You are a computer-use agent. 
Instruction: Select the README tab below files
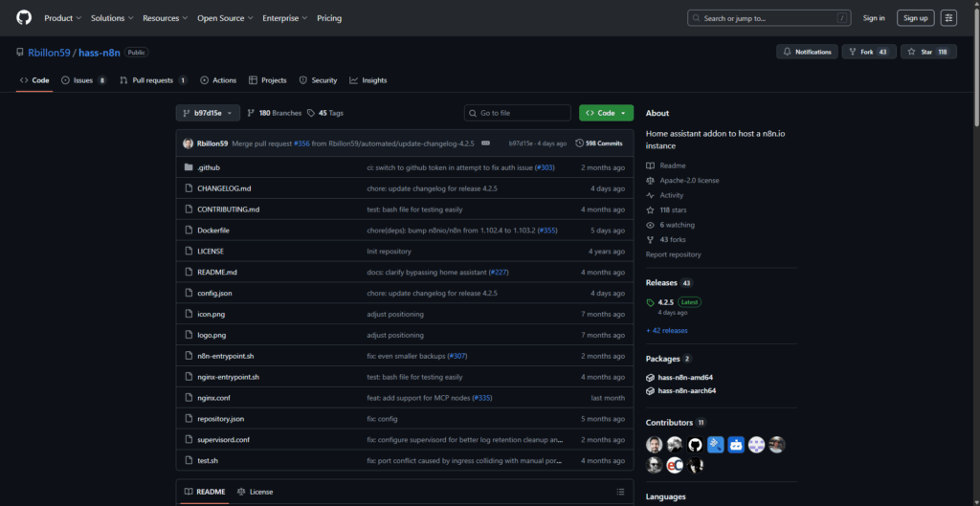point(205,492)
